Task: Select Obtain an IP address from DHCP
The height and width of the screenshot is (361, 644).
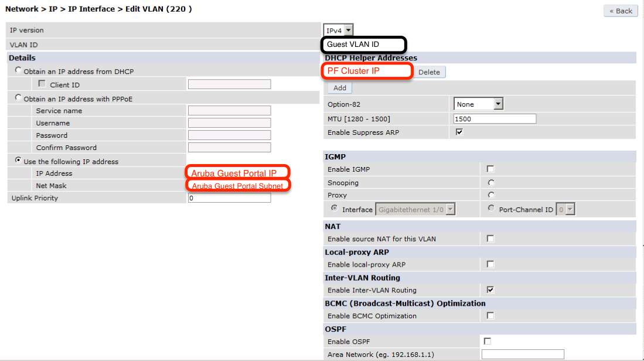Action: [19, 71]
